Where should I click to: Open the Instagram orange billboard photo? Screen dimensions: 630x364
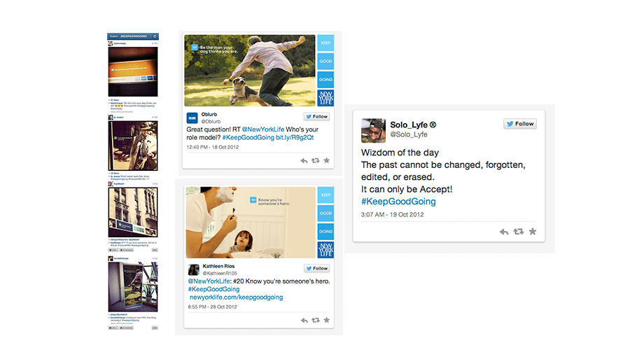[133, 71]
